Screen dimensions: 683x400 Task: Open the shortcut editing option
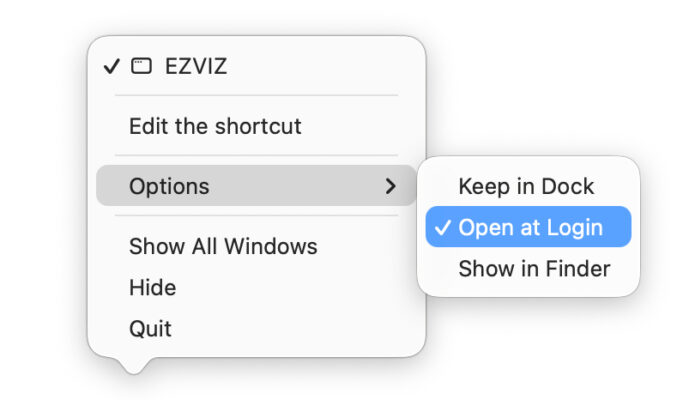click(x=215, y=127)
